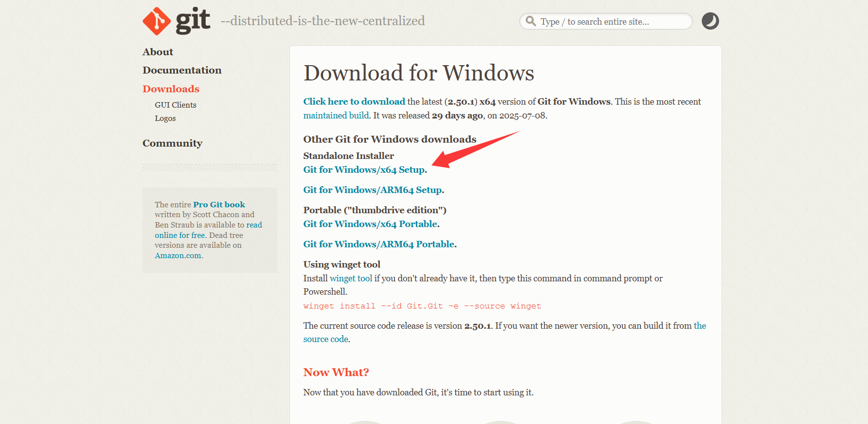Open the Community section
The height and width of the screenshot is (424, 868).
point(173,143)
